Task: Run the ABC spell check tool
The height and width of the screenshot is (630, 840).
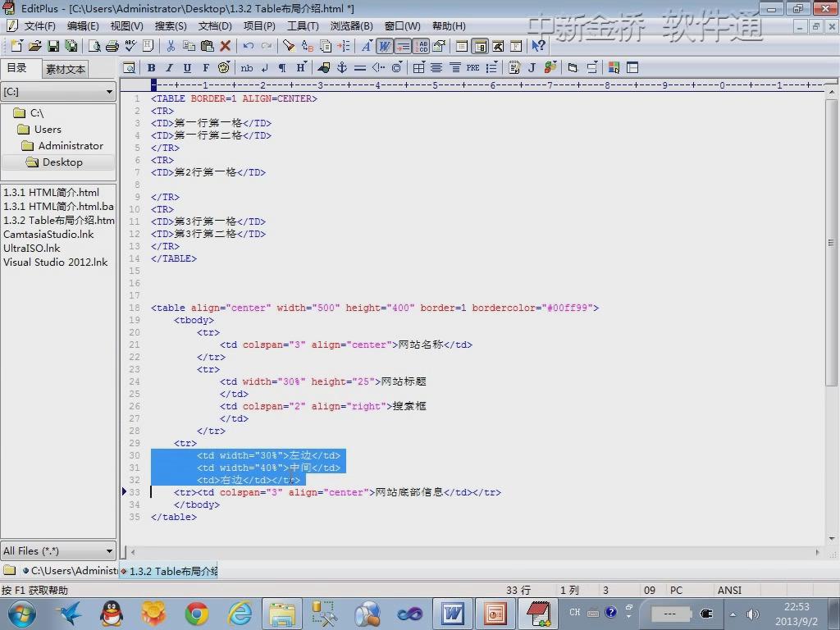Action: point(130,46)
